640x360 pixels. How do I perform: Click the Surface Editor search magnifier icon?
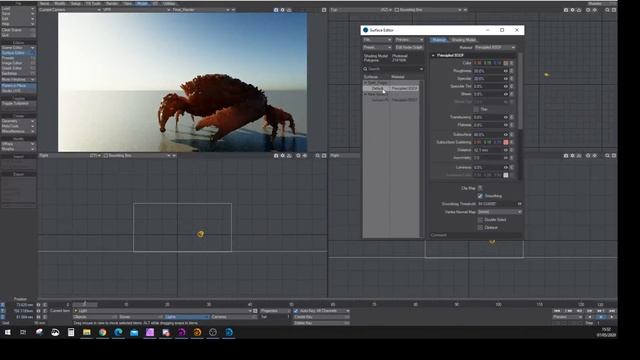(x=365, y=69)
